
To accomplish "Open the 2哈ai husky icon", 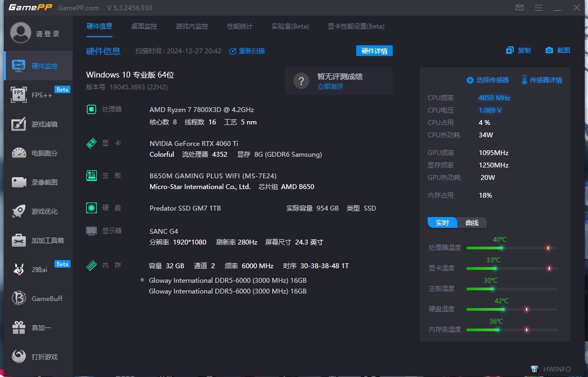I will point(19,269).
